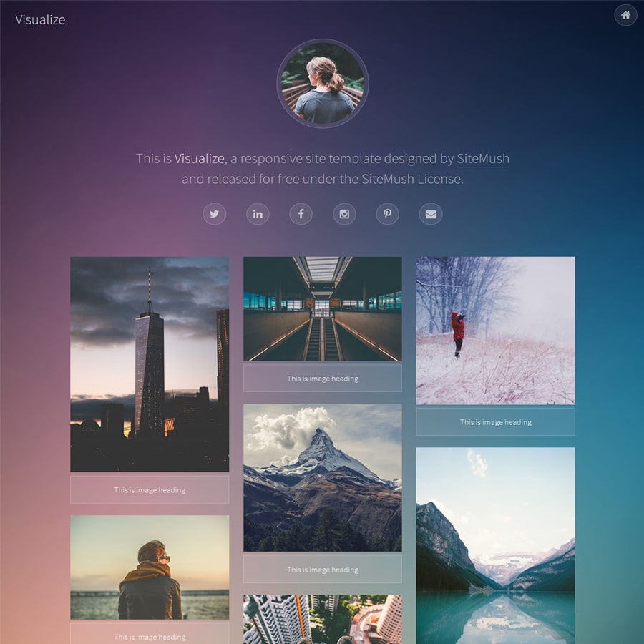Open the escalator station photo
Viewport: 644px width, 644px height.
point(322,308)
